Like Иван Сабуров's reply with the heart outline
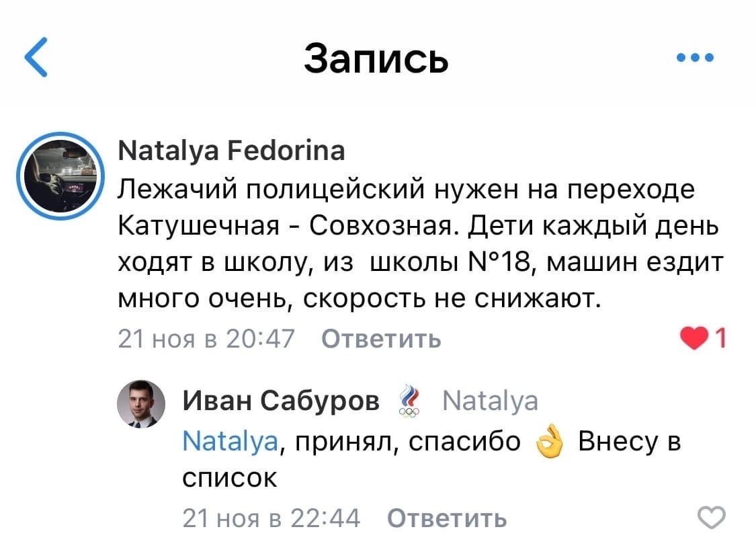 coord(712,518)
